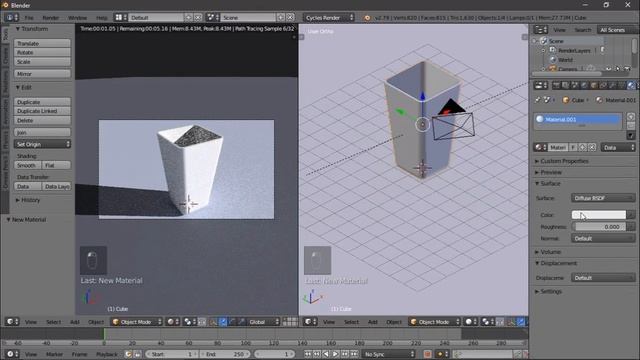Expand the Settings panel
640x360 pixels.
pyautogui.click(x=549, y=291)
